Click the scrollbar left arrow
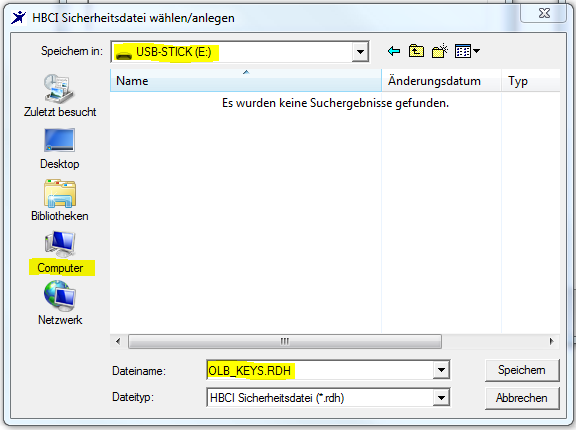 (x=118, y=342)
